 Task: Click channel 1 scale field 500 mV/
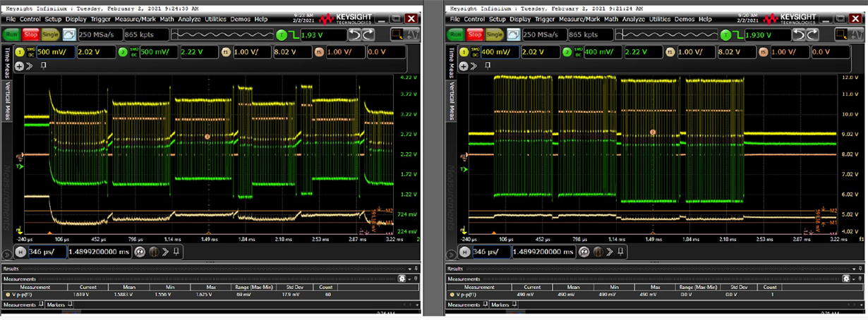tap(55, 52)
